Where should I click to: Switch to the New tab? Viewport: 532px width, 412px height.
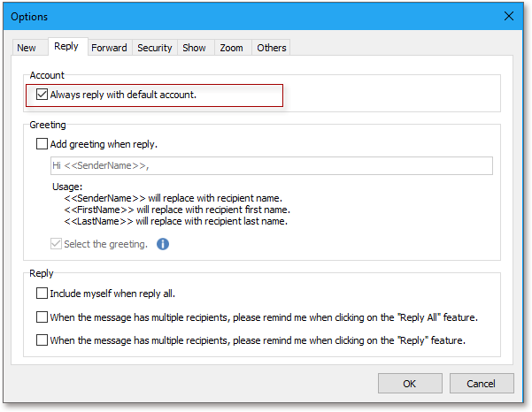pos(27,48)
